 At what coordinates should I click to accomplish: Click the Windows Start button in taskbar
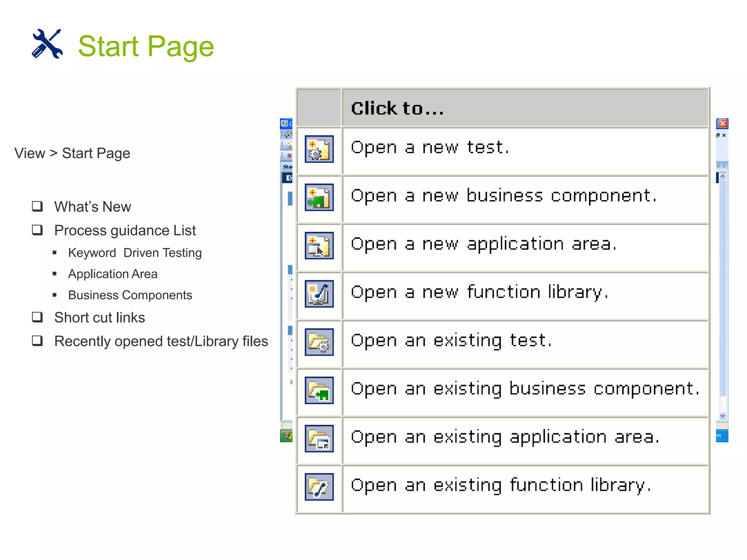coord(287,436)
